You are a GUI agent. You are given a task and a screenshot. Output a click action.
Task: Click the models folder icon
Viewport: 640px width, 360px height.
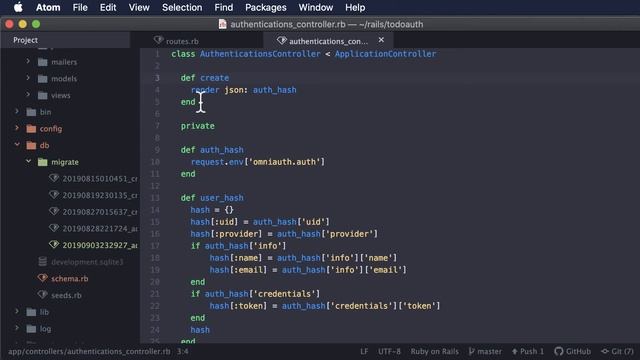42,79
